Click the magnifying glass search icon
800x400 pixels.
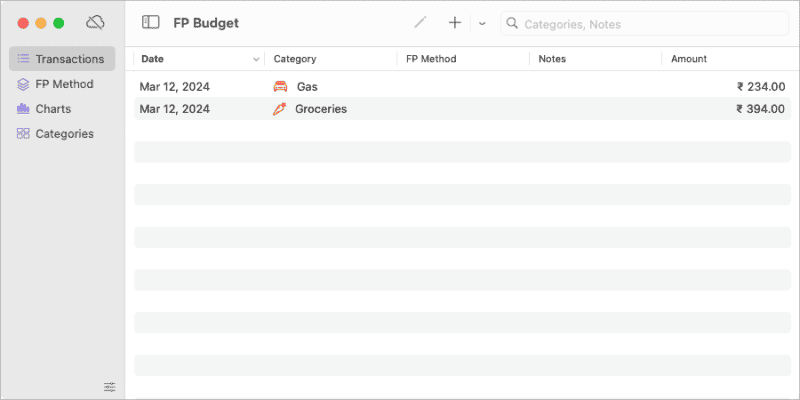click(512, 23)
